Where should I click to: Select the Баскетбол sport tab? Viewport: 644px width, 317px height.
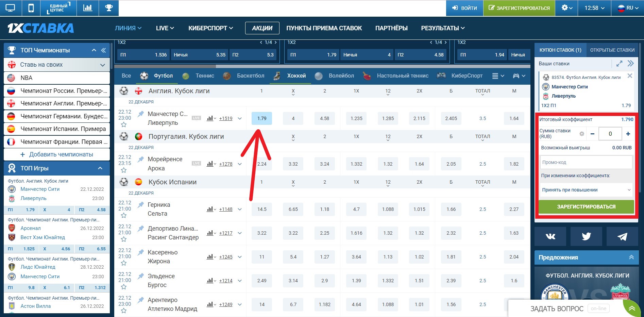244,76
